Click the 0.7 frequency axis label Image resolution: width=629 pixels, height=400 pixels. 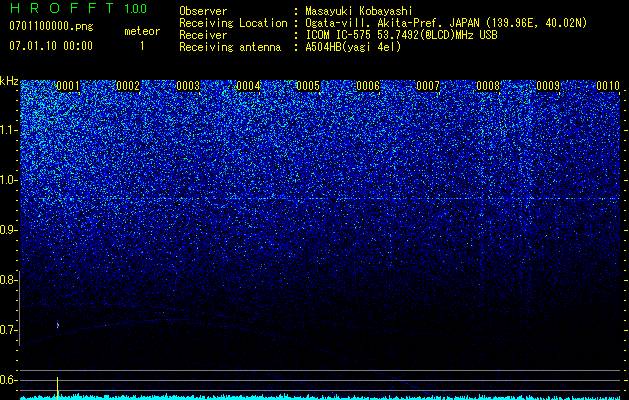click(8, 330)
